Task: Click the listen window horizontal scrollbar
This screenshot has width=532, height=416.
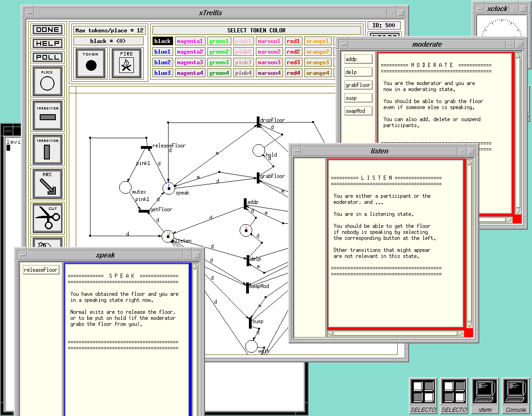Action: pos(396,334)
